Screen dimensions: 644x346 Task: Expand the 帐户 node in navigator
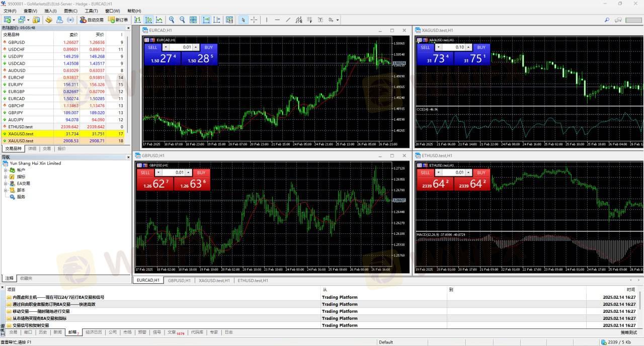(x=6, y=170)
